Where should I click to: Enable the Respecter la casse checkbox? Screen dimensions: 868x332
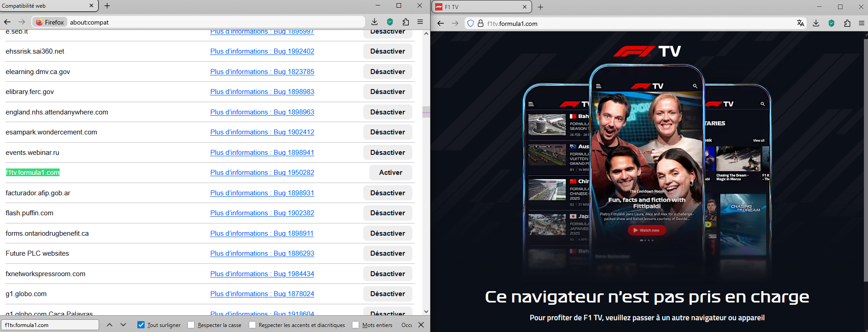tap(191, 325)
